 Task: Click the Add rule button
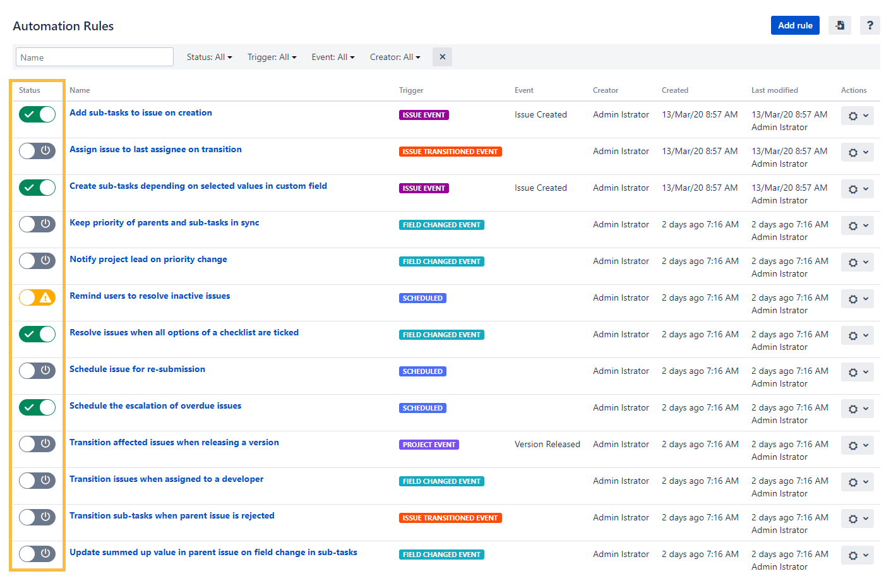(795, 25)
